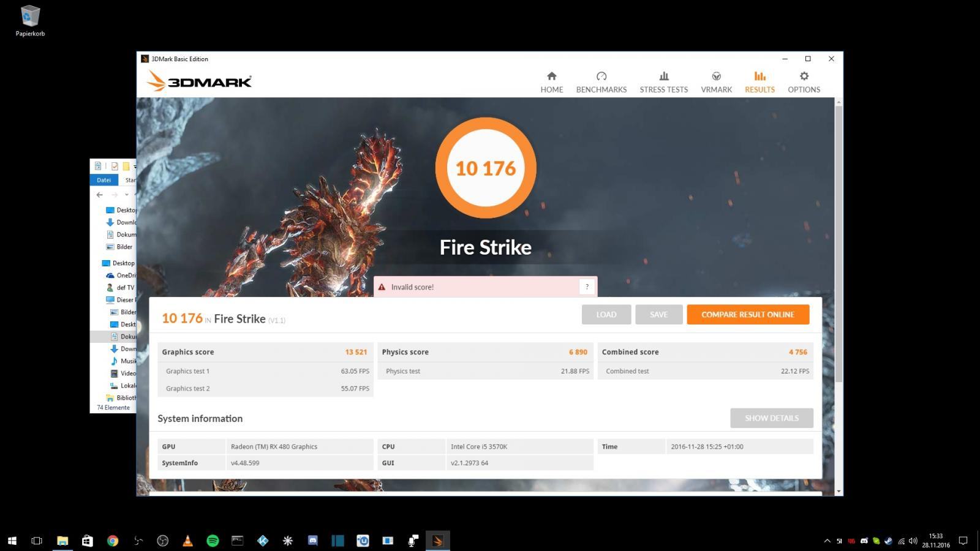980x551 pixels.
Task: Open Uplay from the taskbar
Action: click(x=363, y=541)
